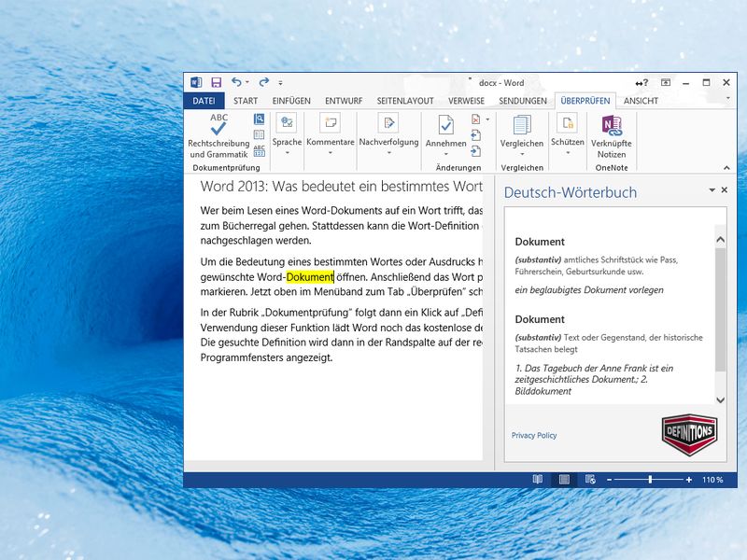Open the Definieren dictionary lookup icon

pos(259,119)
